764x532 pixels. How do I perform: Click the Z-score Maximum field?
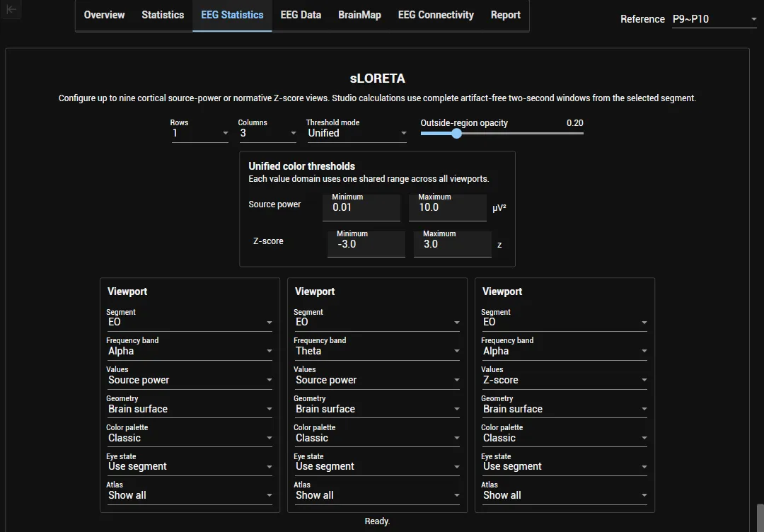[x=453, y=243]
